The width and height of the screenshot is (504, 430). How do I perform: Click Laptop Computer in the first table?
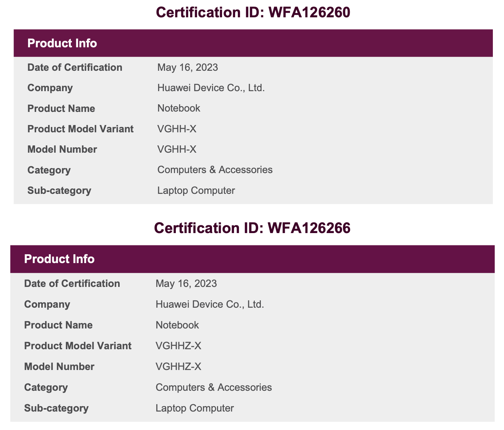(196, 190)
